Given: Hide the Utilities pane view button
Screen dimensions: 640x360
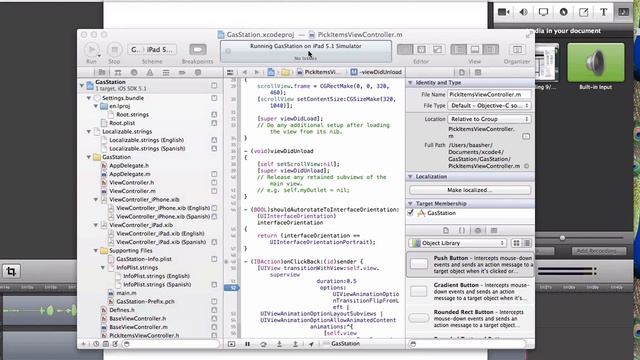Looking at the screenshot, I should coord(491,49).
